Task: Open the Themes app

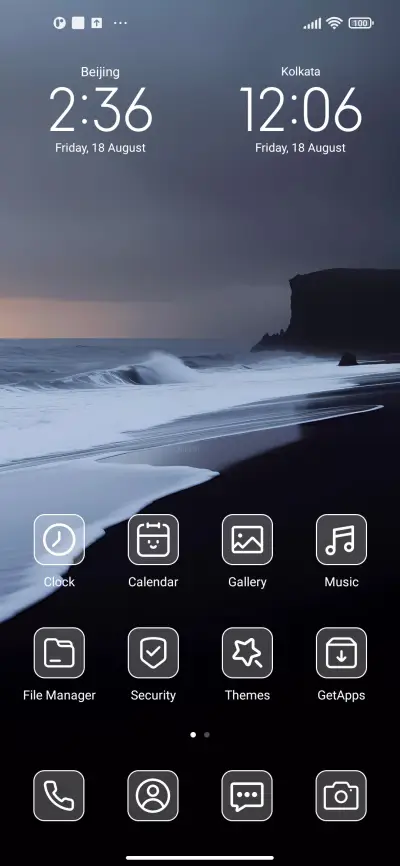Action: [x=247, y=653]
